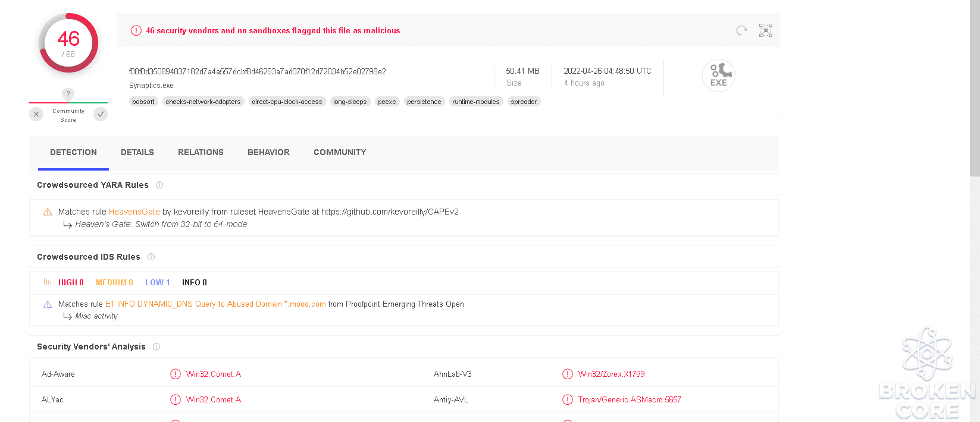The image size is (980, 422).
Task: Vote harmless with the checkmark community button
Action: point(101,114)
